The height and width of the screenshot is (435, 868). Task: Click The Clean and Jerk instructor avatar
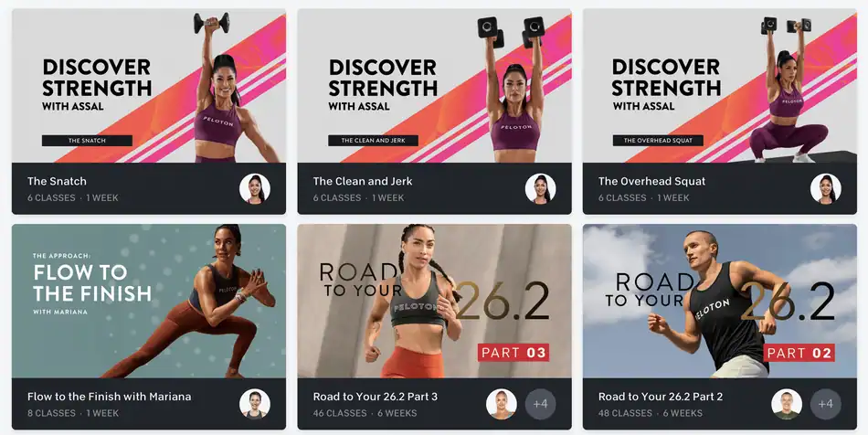click(540, 189)
